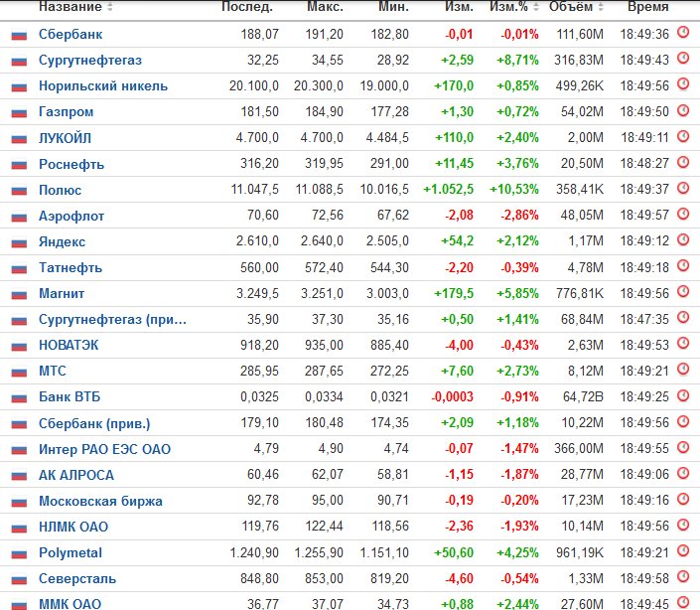Open the НОВАТЭК stock link

(x=69, y=345)
